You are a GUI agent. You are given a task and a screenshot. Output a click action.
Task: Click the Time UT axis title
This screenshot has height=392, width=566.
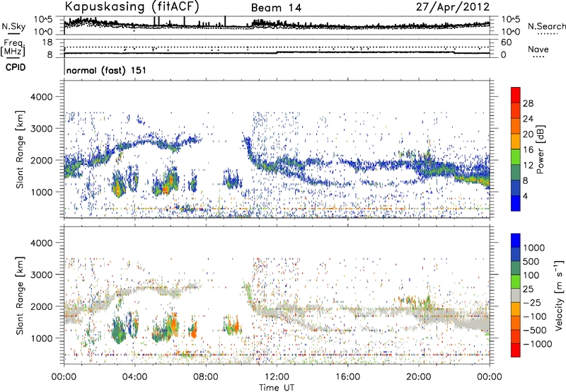tap(277, 388)
